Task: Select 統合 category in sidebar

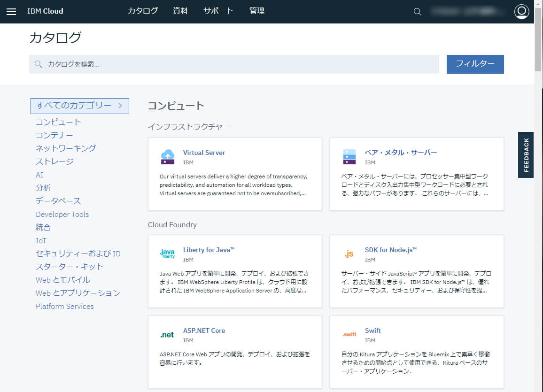Action: pyautogui.click(x=43, y=227)
